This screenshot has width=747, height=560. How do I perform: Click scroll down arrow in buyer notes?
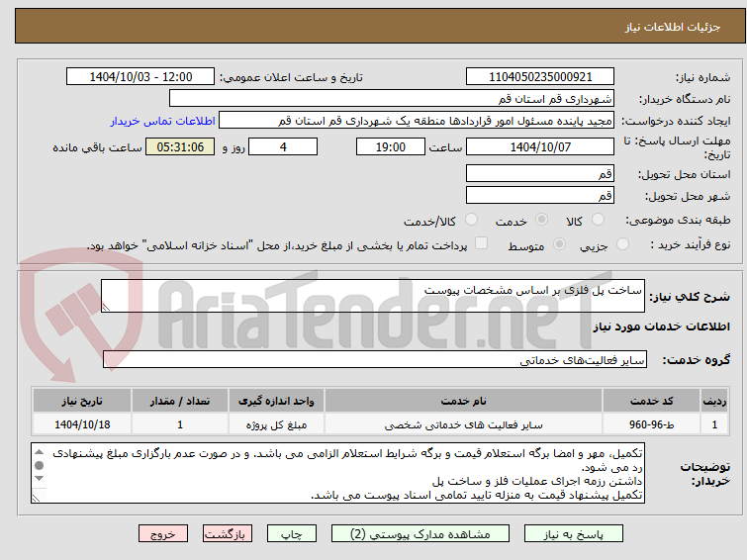(40, 478)
